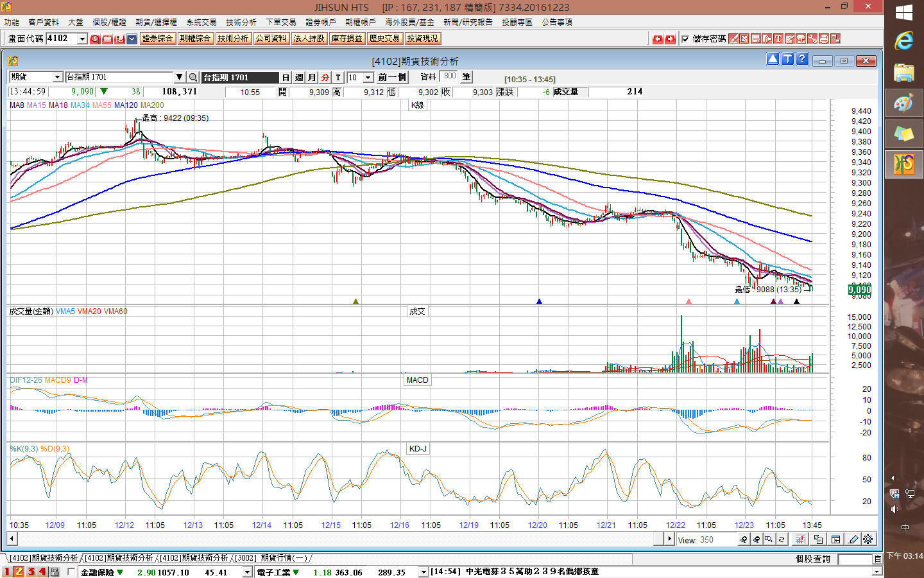Open Internet Explorer from the taskbar

(x=903, y=41)
